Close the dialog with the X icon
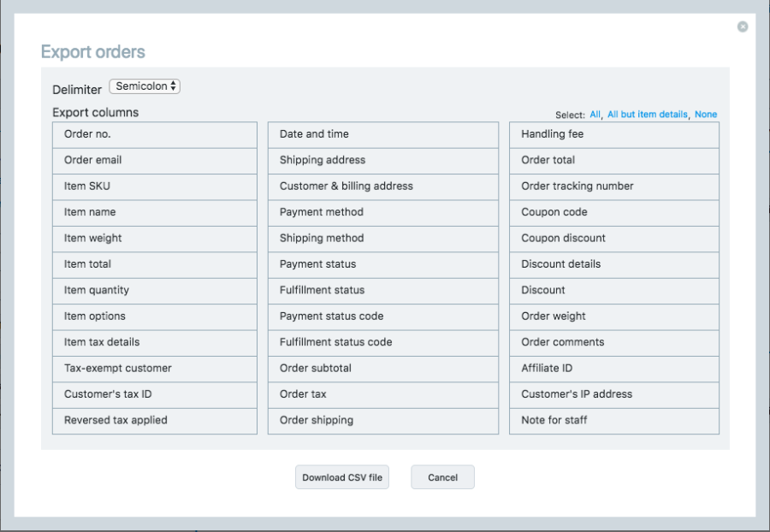The image size is (770, 532). coord(742,27)
